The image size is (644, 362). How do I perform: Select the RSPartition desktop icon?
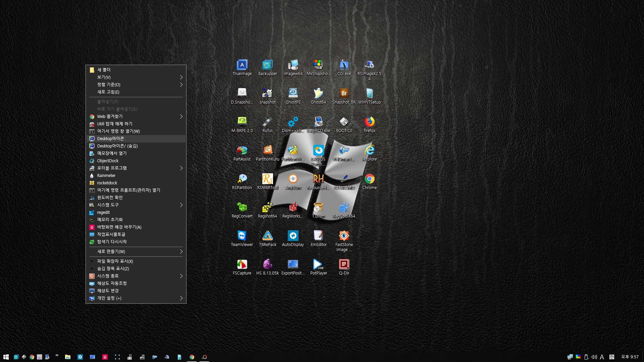coord(242,181)
